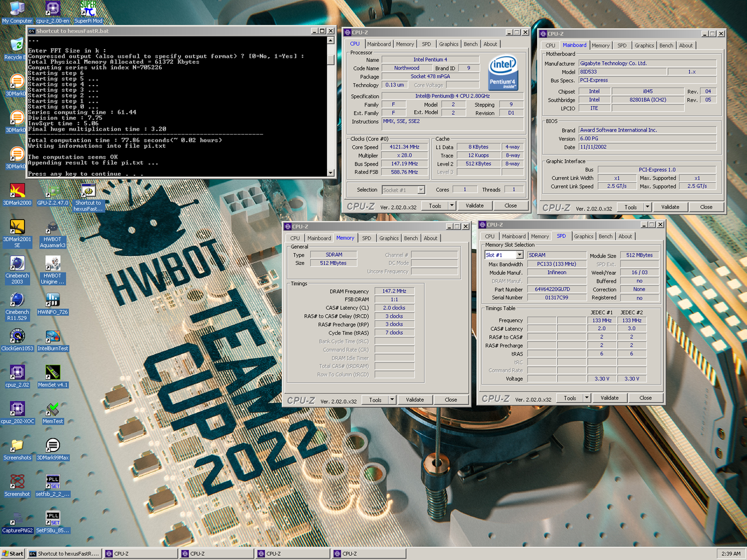Select the hexusFastR taskbar button
The image size is (747, 560).
point(64,554)
